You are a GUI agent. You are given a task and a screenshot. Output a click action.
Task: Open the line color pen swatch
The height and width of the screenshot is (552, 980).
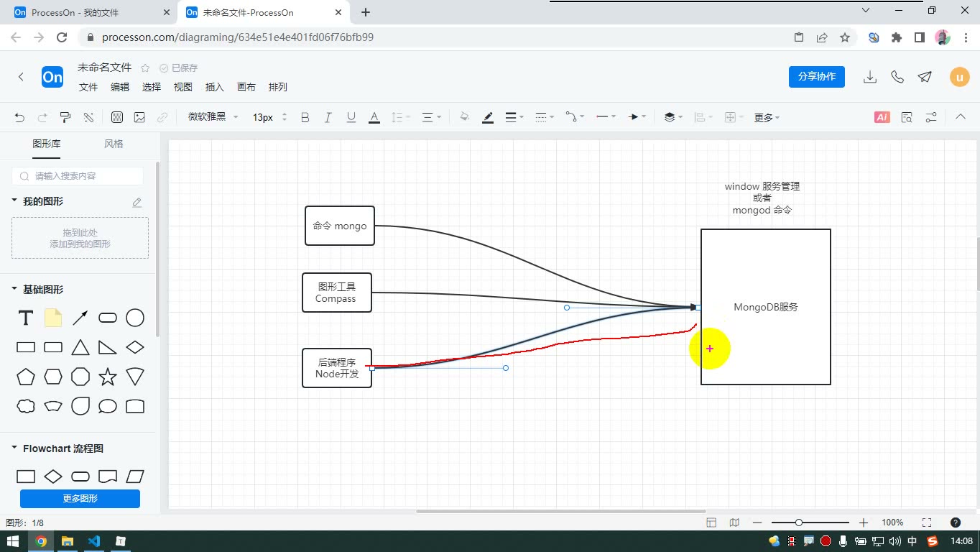click(488, 117)
